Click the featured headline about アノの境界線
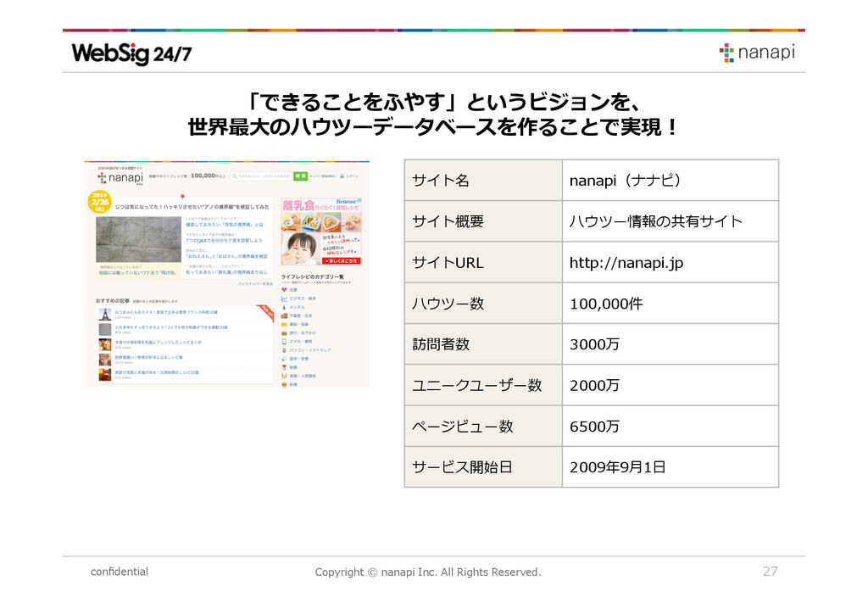 (x=192, y=207)
